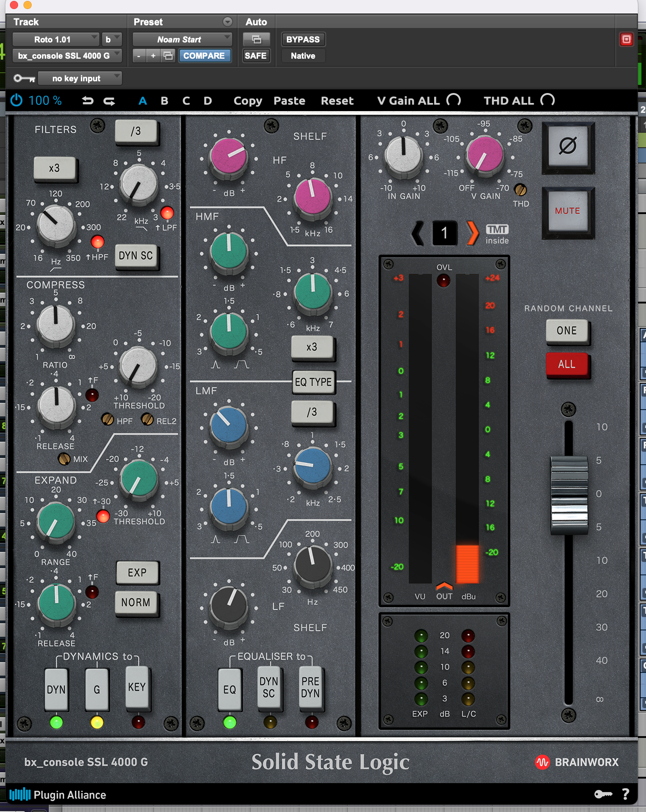Click the automation window icon under Auto
Screen dimensions: 646x812
(256, 39)
